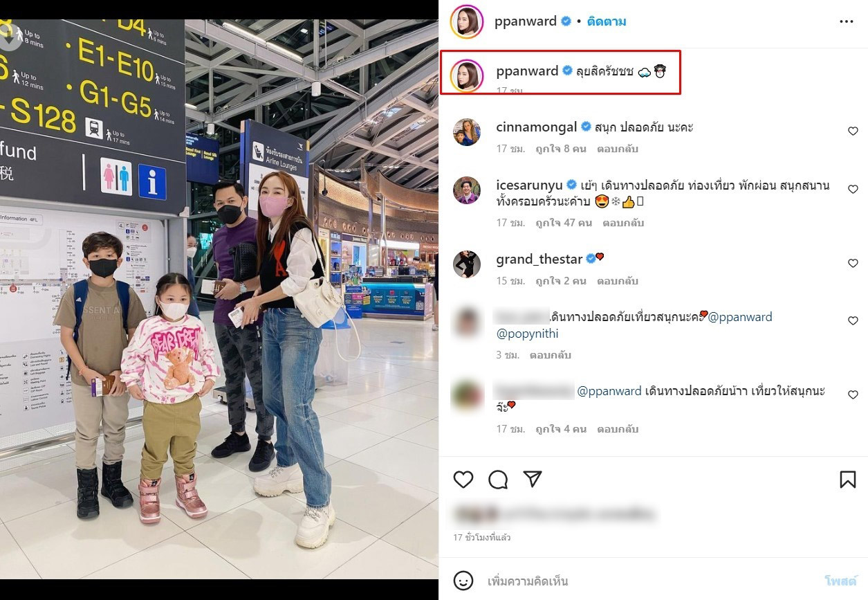Image resolution: width=868 pixels, height=600 pixels.
Task: Follow ppanward via ติดตาม link
Action: point(607,21)
